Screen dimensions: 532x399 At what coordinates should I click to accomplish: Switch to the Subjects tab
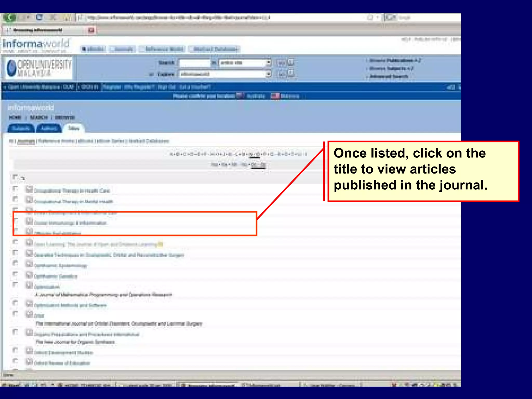21,128
